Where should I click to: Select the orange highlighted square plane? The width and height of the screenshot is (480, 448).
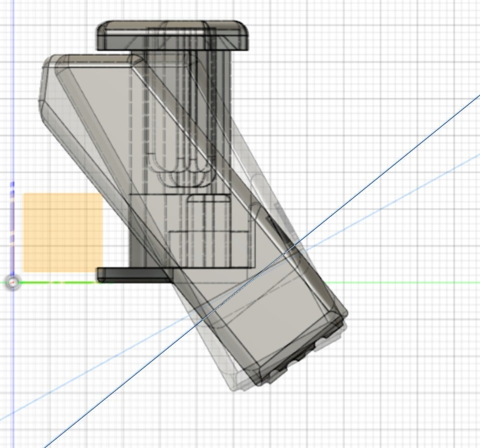pyautogui.click(x=63, y=232)
